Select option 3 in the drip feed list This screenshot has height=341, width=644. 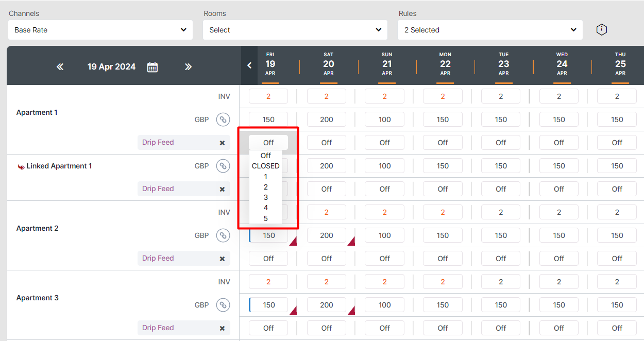click(266, 197)
